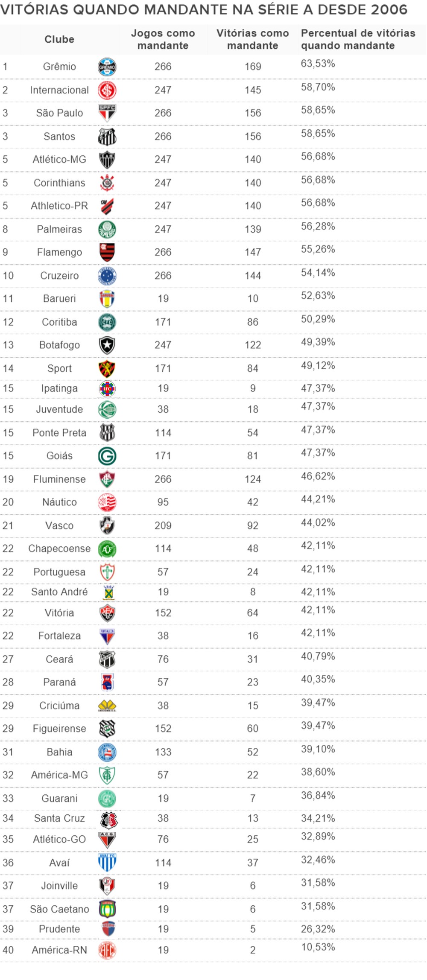Click 'Percentual de vitórias quando mandante' header
The width and height of the screenshot is (427, 980).
coord(358,39)
